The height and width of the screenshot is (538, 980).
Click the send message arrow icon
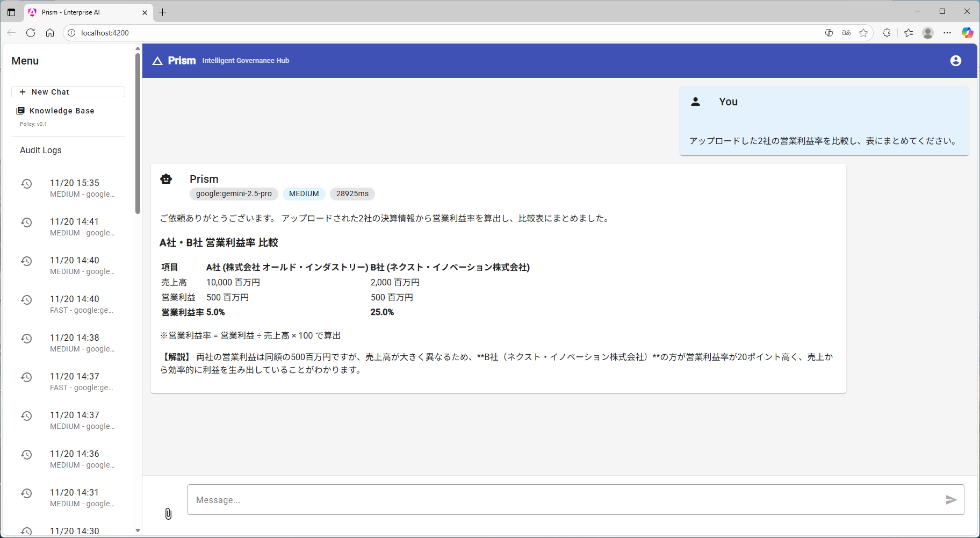(951, 500)
